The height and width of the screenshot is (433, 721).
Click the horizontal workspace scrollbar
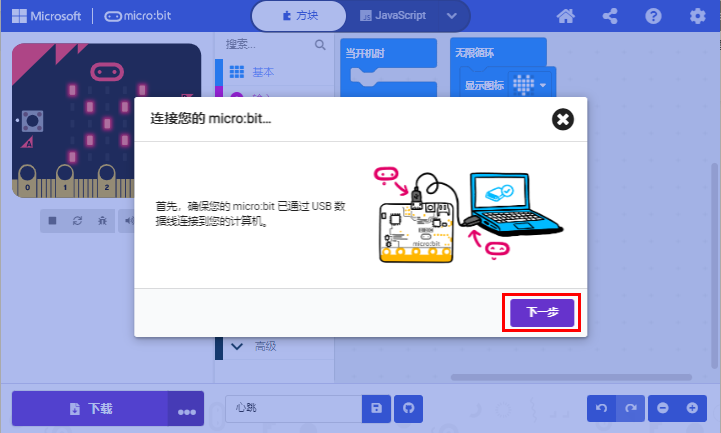[571, 377]
